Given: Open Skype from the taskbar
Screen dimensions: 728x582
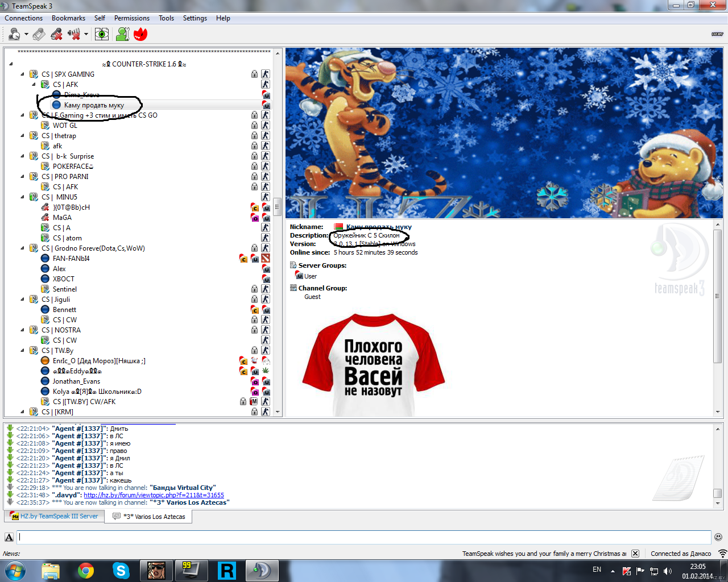Looking at the screenshot, I should click(x=121, y=570).
